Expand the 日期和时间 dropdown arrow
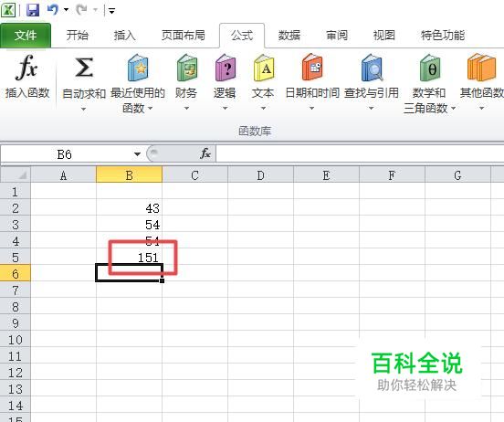This screenshot has height=422, width=504. [x=311, y=109]
